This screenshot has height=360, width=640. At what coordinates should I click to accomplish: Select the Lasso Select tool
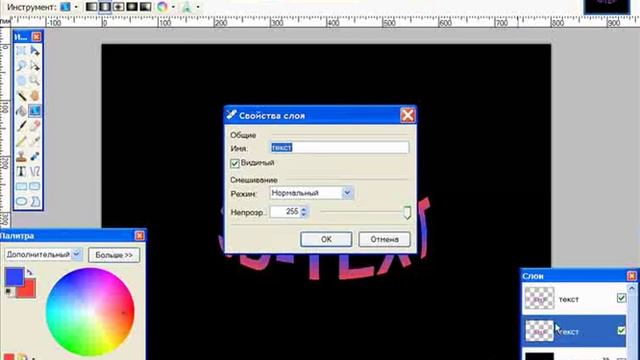tap(21, 66)
